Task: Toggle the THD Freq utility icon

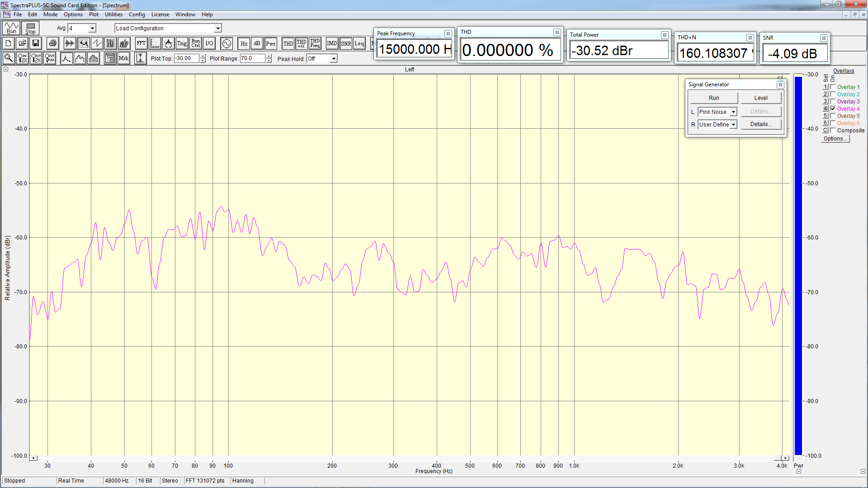Action: click(x=315, y=43)
